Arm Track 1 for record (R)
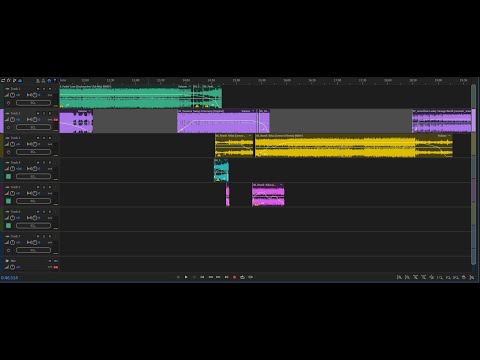The image size is (480, 360). pyautogui.click(x=50, y=89)
